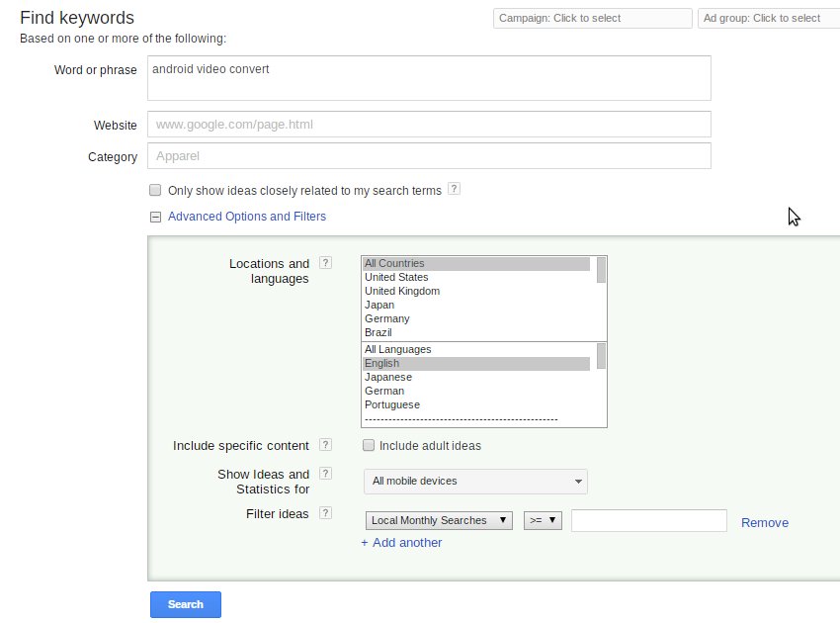Select Japanese in languages list

388,377
